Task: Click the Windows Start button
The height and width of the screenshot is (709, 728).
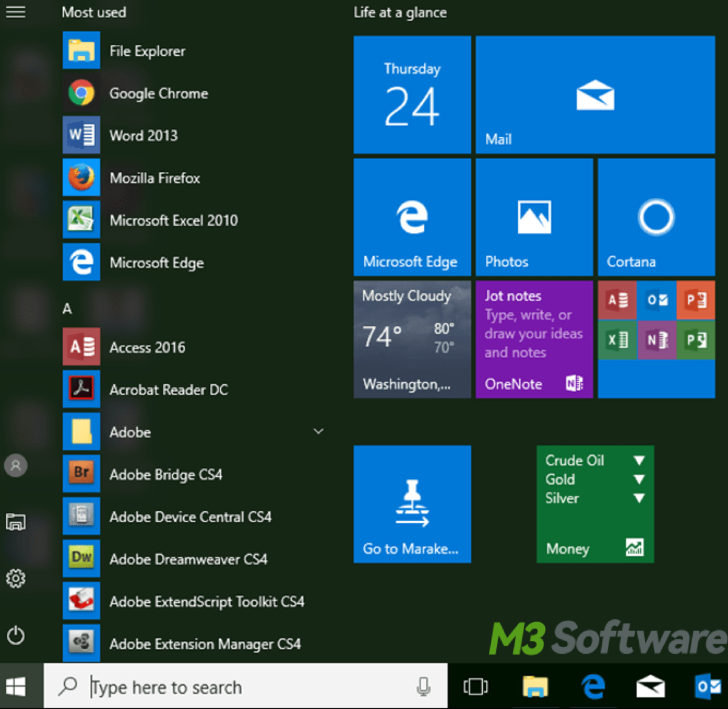Action: [16, 687]
